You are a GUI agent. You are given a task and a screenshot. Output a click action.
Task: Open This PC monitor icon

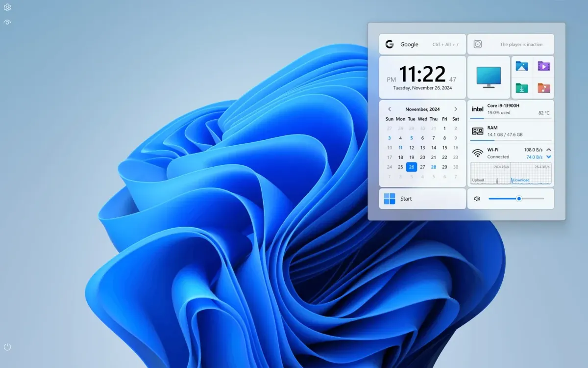coord(489,77)
